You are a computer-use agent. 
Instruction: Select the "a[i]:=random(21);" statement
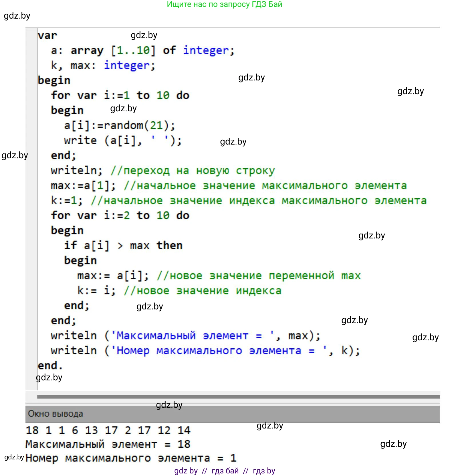pos(119,125)
